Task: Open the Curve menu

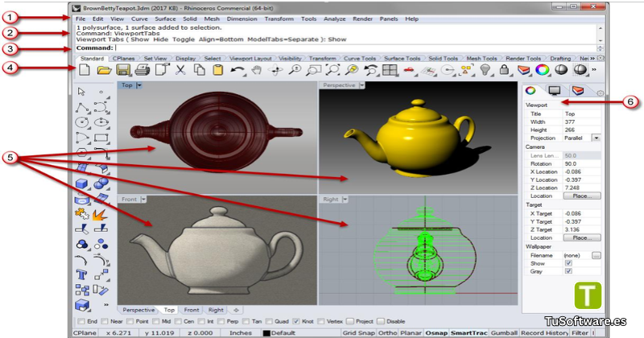Action: (139, 19)
